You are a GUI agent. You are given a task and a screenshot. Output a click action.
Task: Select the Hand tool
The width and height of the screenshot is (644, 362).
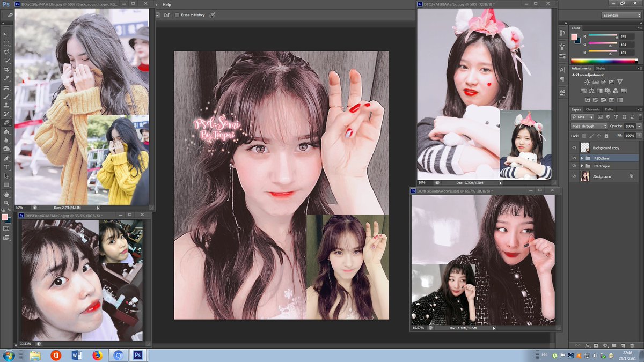[x=7, y=194]
